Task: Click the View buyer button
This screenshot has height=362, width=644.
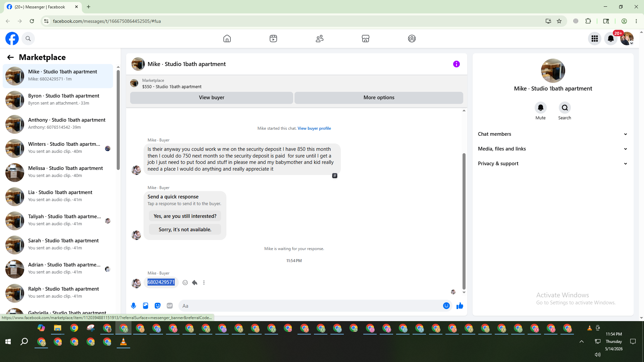Action: click(x=212, y=98)
